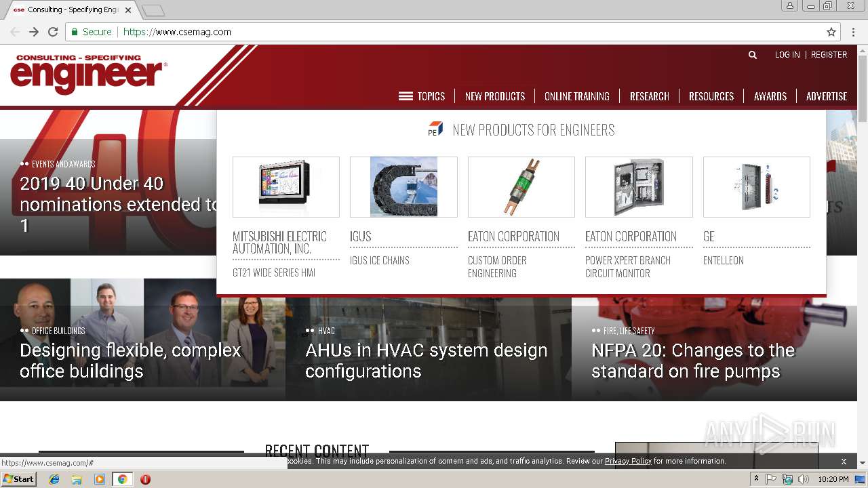Open the Resources menu item

point(711,96)
